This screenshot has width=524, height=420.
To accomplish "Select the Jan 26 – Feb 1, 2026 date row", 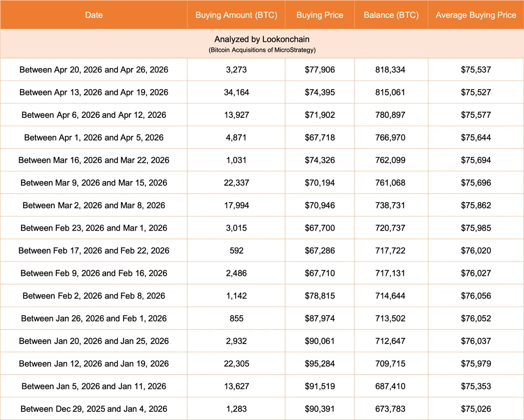I will click(x=94, y=319).
